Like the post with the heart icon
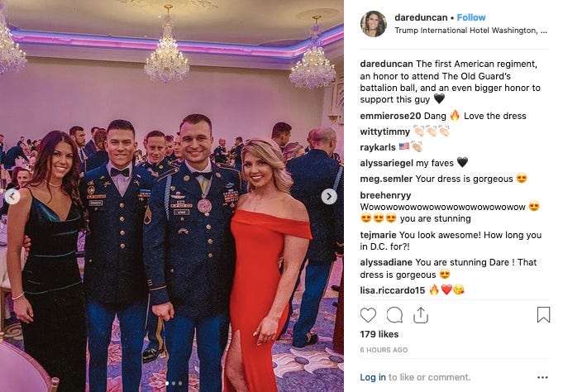Viewport: 563px width, 392px height. 368,315
